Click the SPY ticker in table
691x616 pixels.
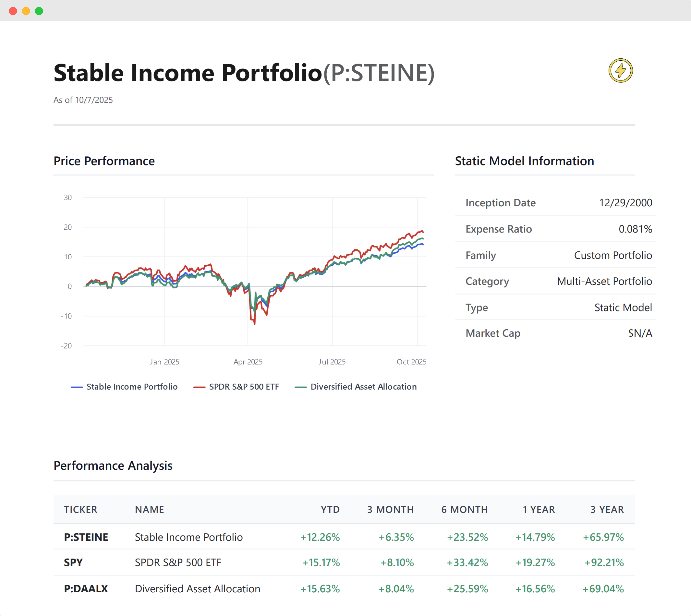pos(73,562)
